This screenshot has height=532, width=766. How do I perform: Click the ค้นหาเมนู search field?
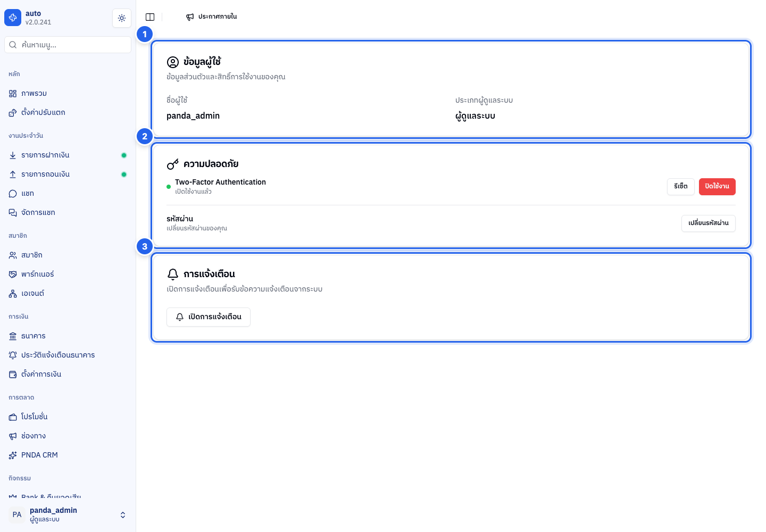68,45
